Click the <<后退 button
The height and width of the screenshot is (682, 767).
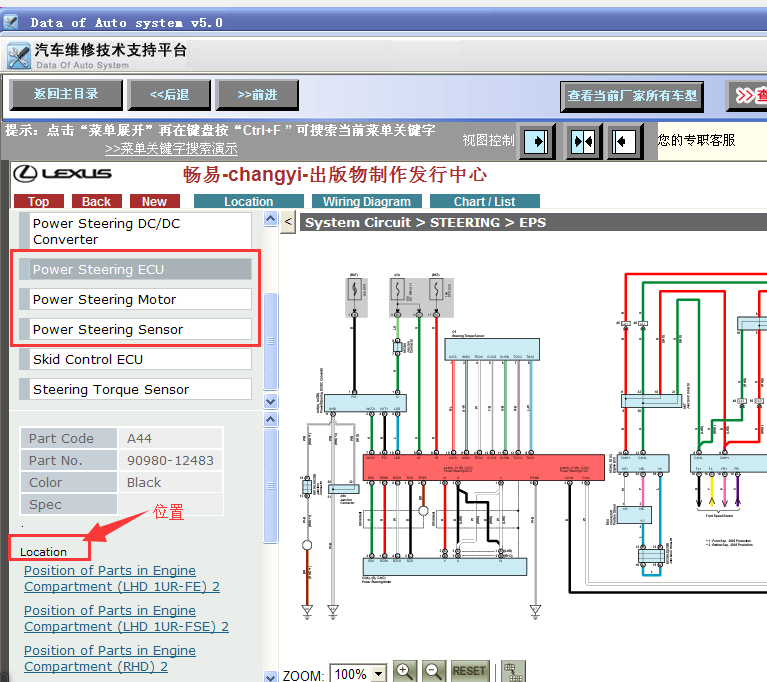[x=169, y=94]
